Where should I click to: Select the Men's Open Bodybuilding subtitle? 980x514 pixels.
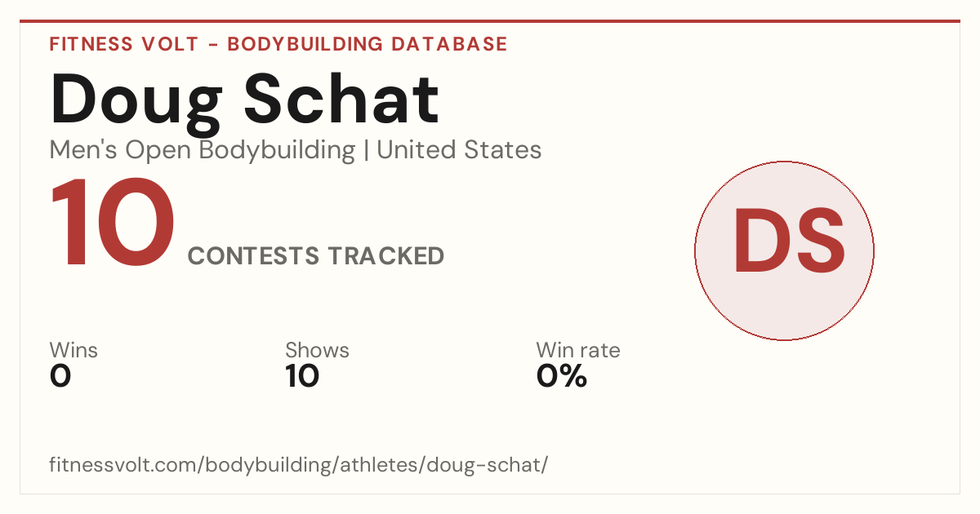(203, 150)
